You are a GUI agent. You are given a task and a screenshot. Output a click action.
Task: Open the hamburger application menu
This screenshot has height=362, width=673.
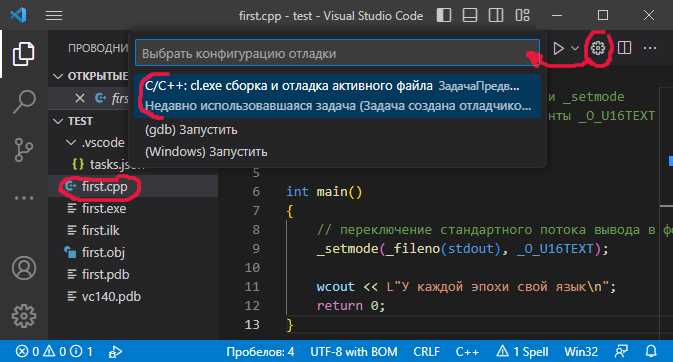point(54,16)
